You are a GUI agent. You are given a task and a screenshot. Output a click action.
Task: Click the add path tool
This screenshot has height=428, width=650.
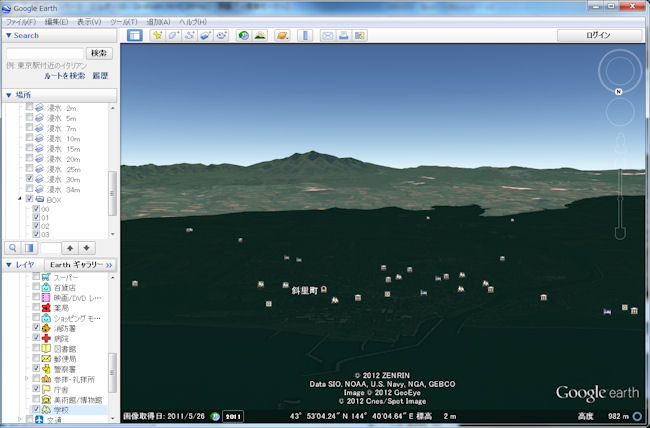[x=189, y=35]
